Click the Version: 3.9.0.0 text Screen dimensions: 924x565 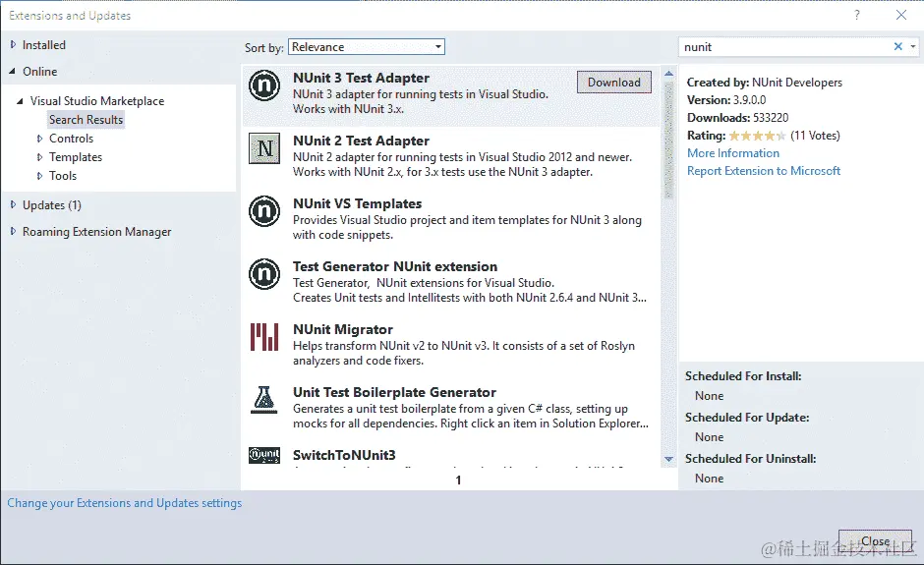(x=726, y=100)
